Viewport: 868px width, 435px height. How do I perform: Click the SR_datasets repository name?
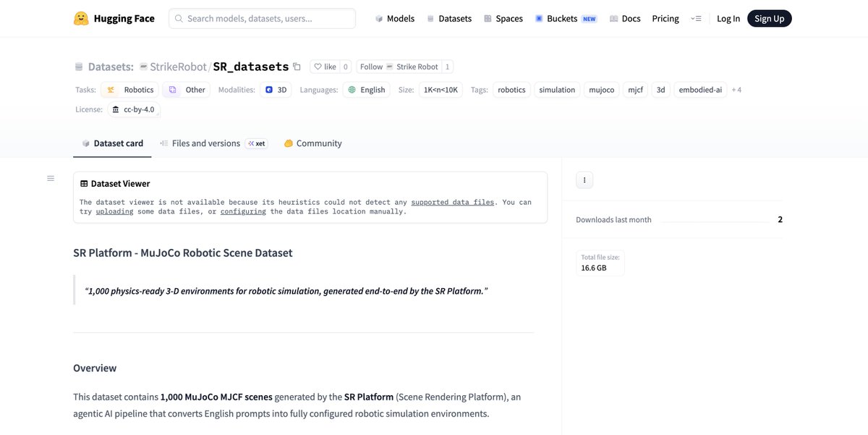pos(251,67)
